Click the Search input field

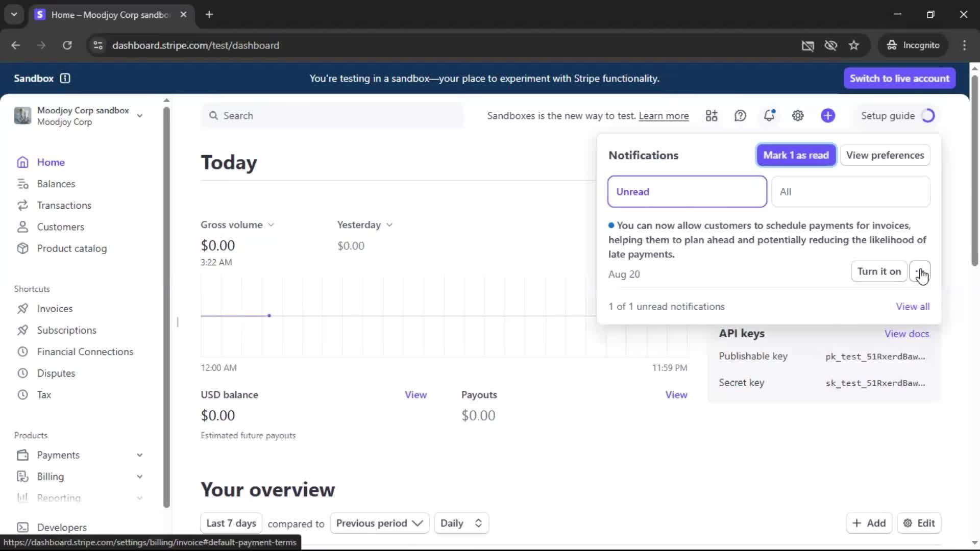[332, 116]
